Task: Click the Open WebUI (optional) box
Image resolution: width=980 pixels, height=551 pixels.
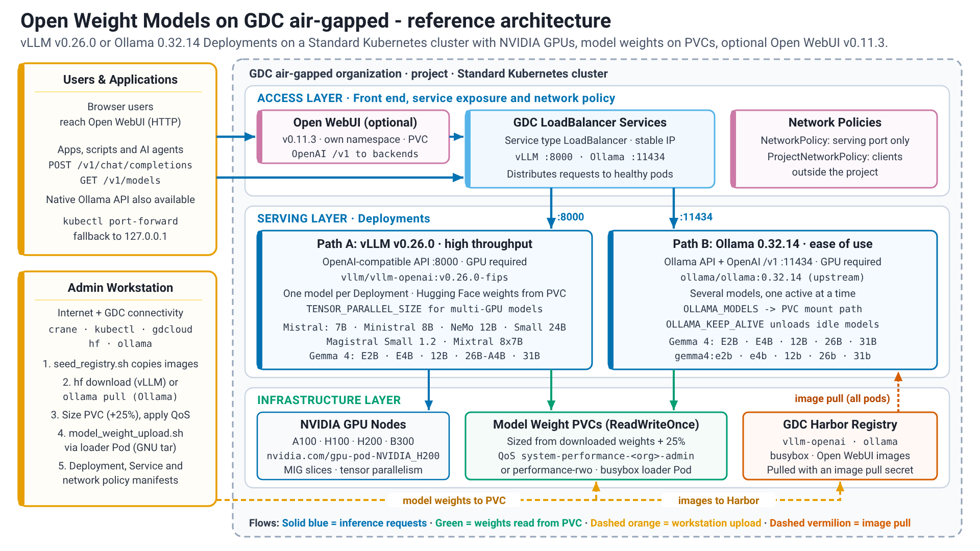Action: point(353,137)
